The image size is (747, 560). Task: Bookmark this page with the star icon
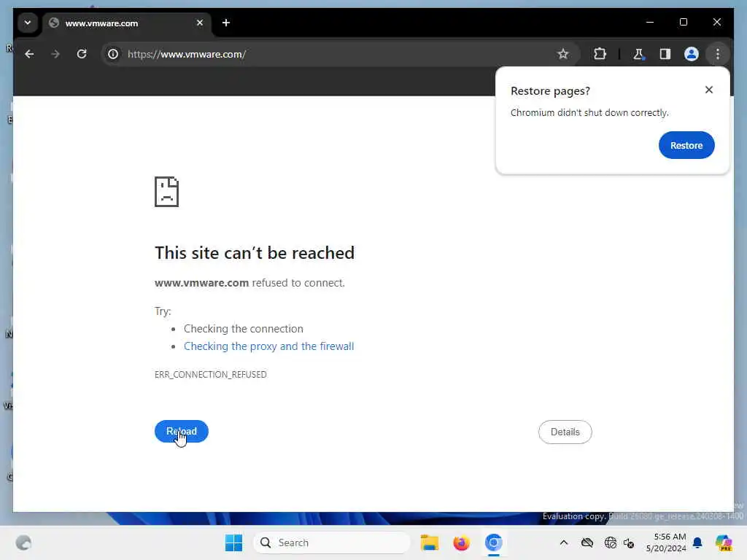(x=563, y=54)
